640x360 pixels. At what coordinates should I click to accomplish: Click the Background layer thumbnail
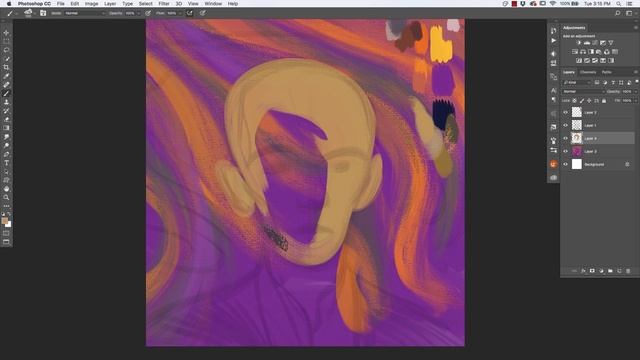(x=576, y=164)
